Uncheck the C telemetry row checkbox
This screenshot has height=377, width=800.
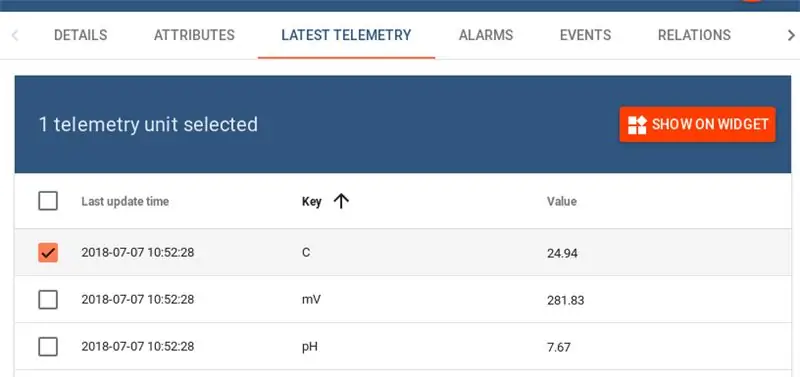tap(48, 253)
